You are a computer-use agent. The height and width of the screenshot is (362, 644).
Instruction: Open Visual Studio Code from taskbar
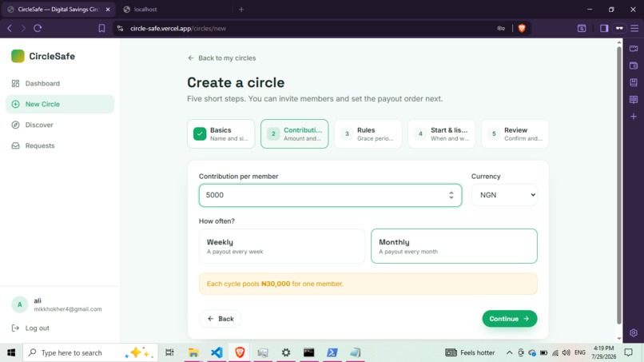pos(217,352)
